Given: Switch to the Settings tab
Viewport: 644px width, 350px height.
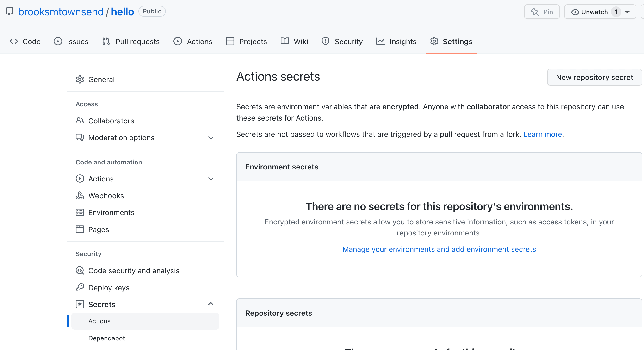Looking at the screenshot, I should (457, 42).
